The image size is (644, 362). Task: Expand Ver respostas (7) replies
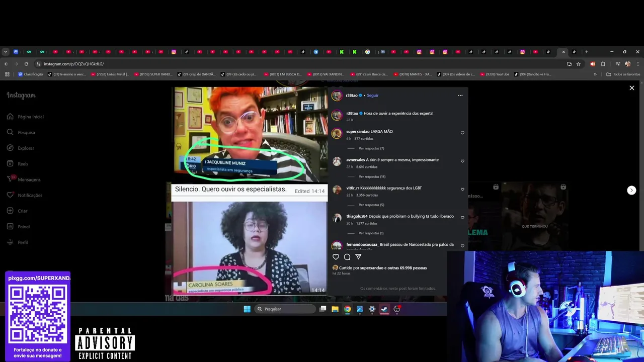click(x=371, y=148)
